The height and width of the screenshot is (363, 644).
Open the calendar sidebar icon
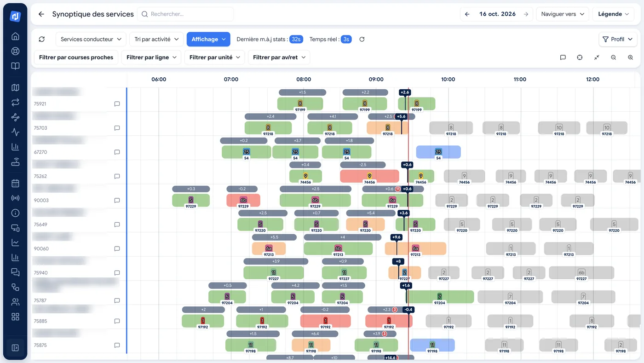(15, 183)
